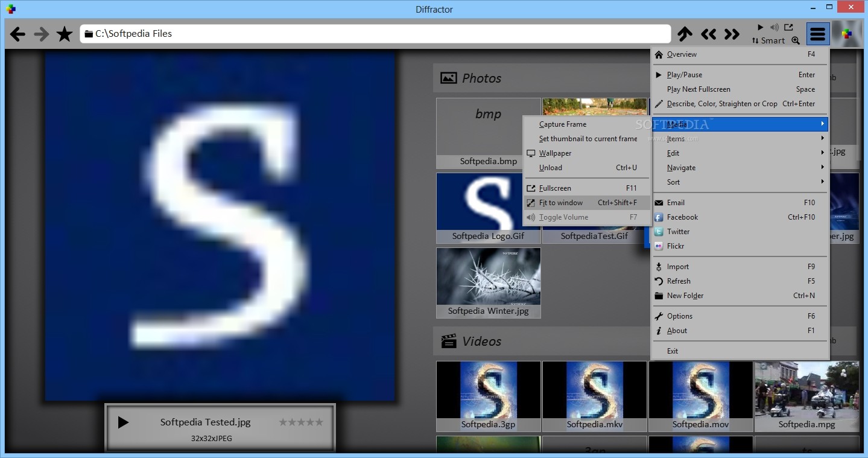
Task: Click Exit in the menu
Action: coord(740,351)
